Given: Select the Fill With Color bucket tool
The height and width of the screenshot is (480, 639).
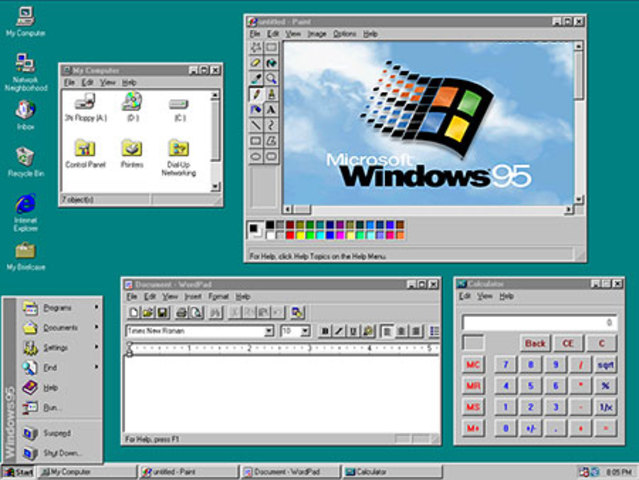Looking at the screenshot, I should coord(271,63).
